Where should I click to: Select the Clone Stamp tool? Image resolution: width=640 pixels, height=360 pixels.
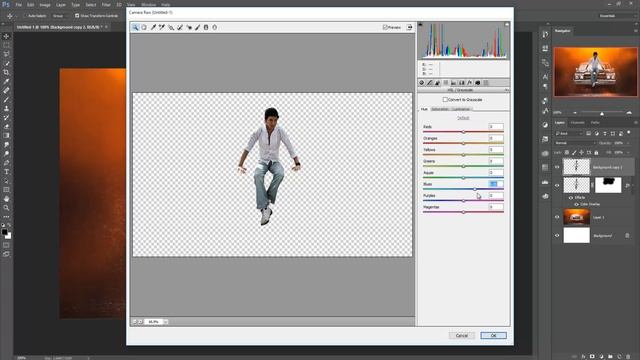(x=6, y=109)
